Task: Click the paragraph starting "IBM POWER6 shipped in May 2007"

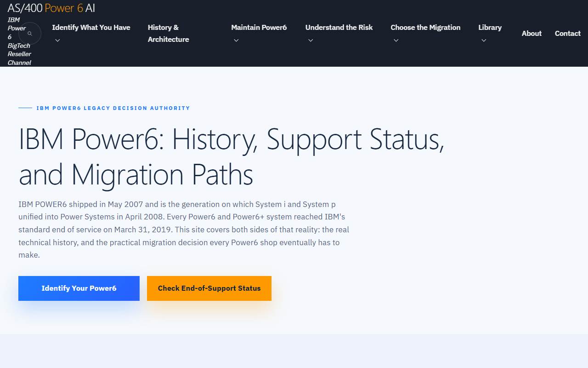Action: 184,230
